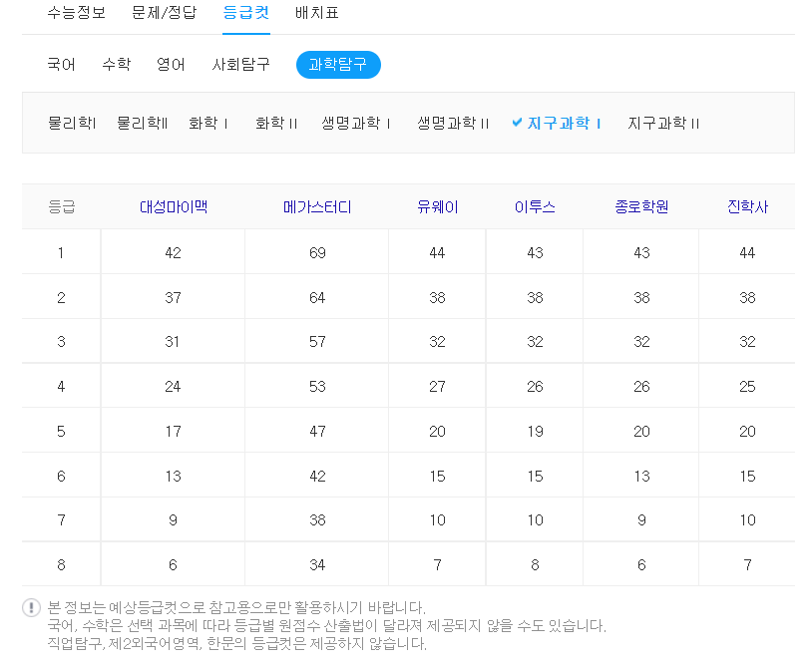Click grade 2 메가스터디 value 64

tap(317, 297)
